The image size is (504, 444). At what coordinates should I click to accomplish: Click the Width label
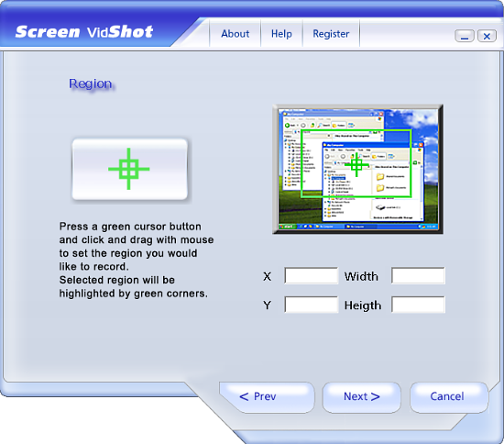pos(361,276)
